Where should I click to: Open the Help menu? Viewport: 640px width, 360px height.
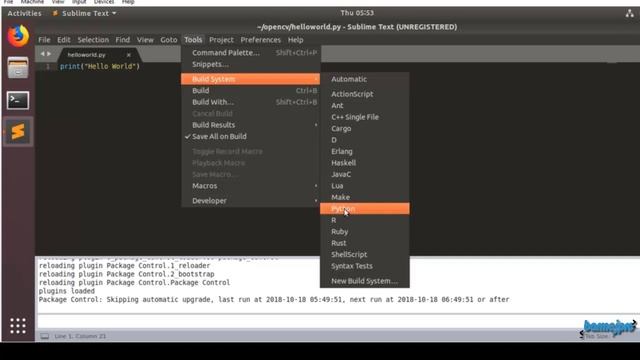click(296, 40)
